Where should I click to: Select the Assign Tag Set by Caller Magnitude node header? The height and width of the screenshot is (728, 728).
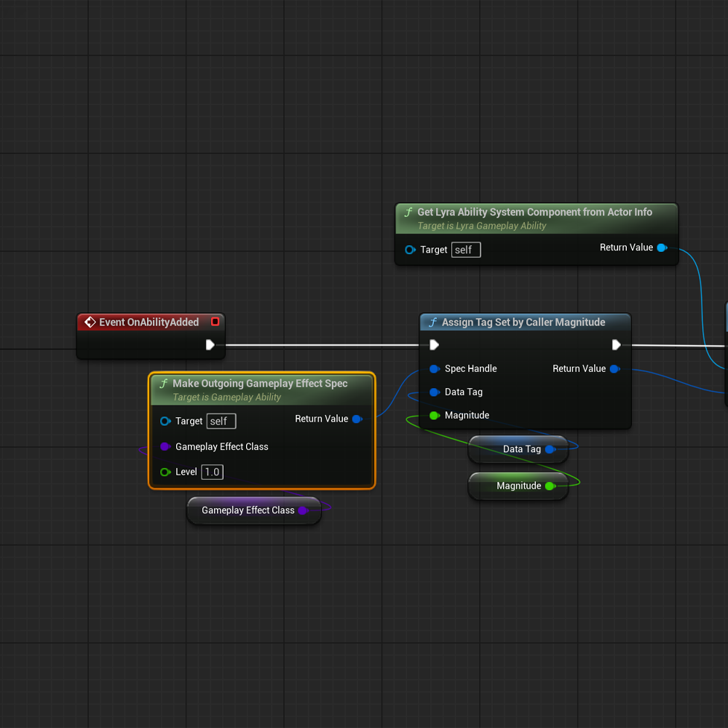point(524,320)
